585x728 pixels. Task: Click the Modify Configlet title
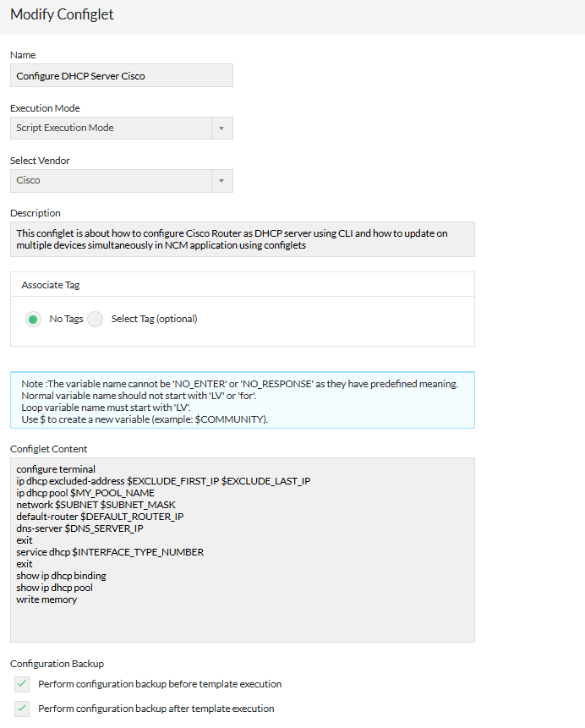click(62, 14)
